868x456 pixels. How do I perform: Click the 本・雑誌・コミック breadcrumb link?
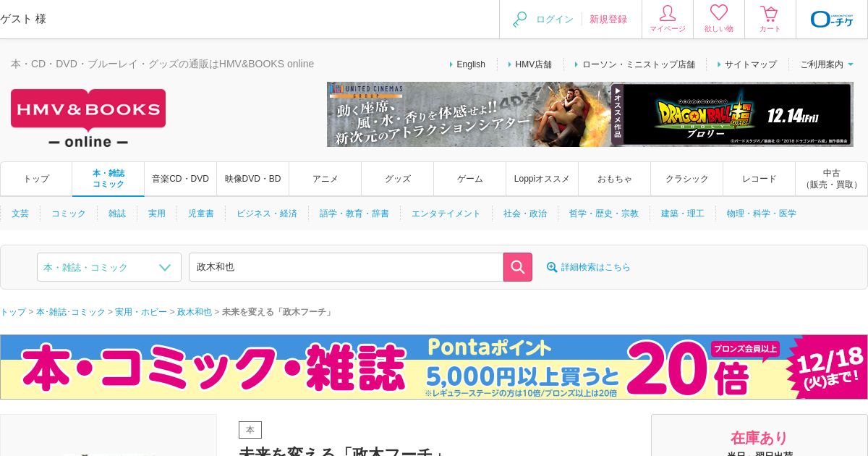[x=71, y=312]
